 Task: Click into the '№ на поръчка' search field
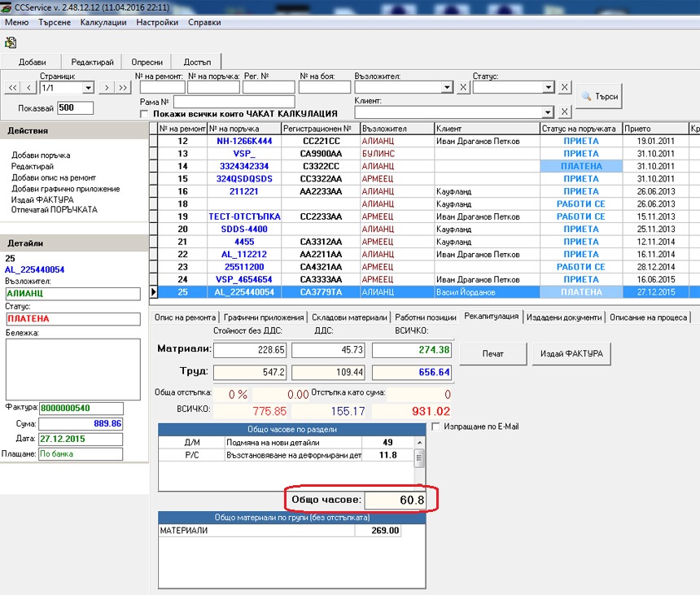(214, 87)
